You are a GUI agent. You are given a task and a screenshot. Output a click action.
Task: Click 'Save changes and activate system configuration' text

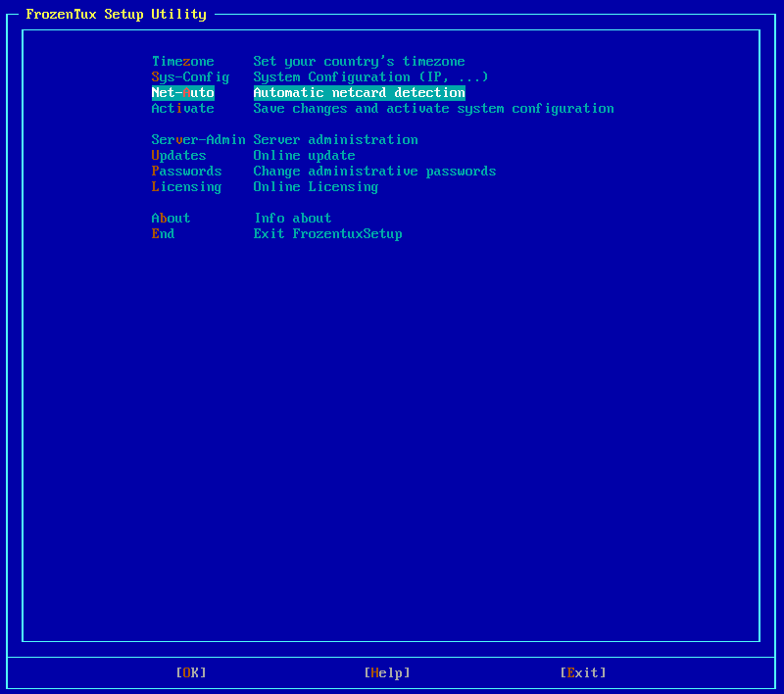[x=433, y=109]
